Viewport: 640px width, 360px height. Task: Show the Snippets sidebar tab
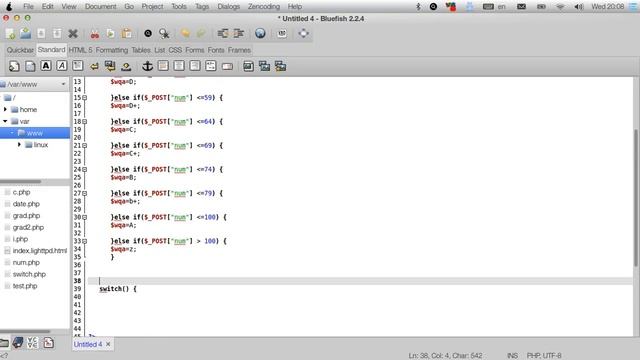click(x=48, y=342)
